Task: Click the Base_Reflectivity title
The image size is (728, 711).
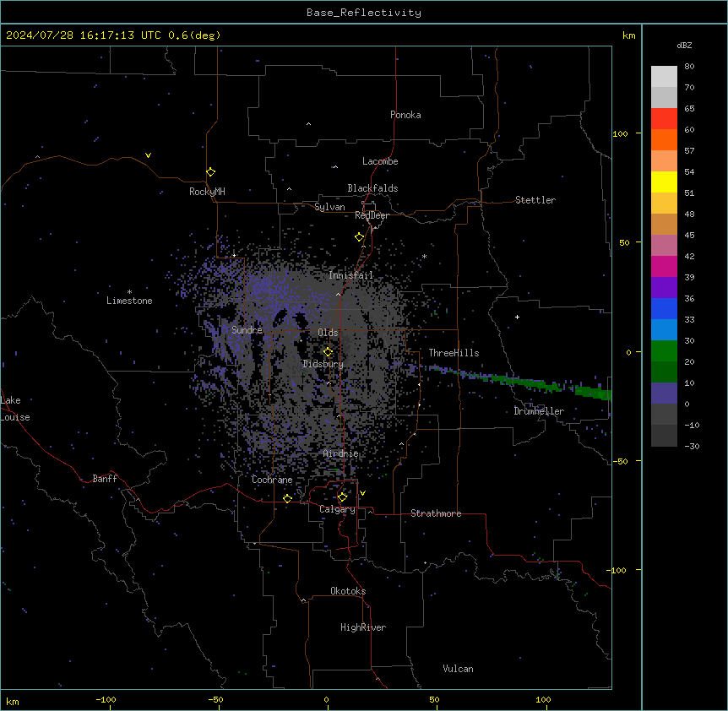Action: pyautogui.click(x=364, y=13)
